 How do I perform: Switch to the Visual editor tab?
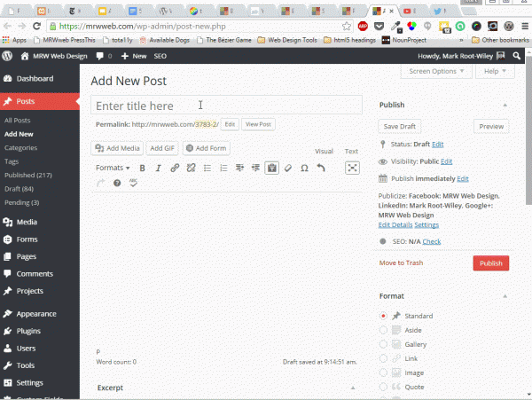[324, 152]
